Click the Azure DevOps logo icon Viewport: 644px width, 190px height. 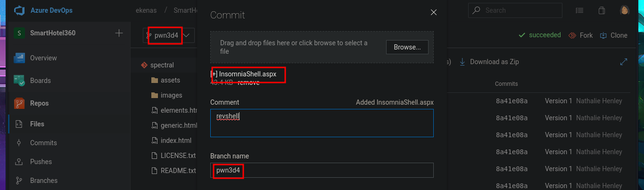click(19, 10)
